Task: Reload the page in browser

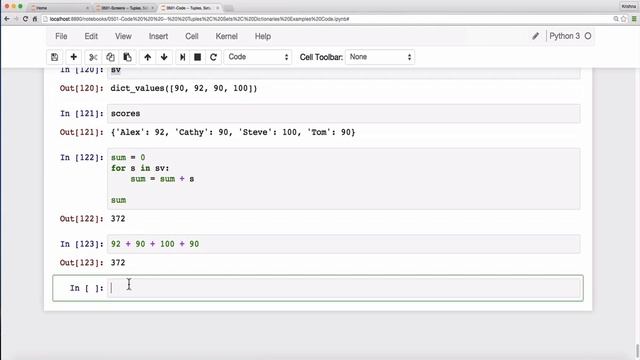Action: [25, 19]
